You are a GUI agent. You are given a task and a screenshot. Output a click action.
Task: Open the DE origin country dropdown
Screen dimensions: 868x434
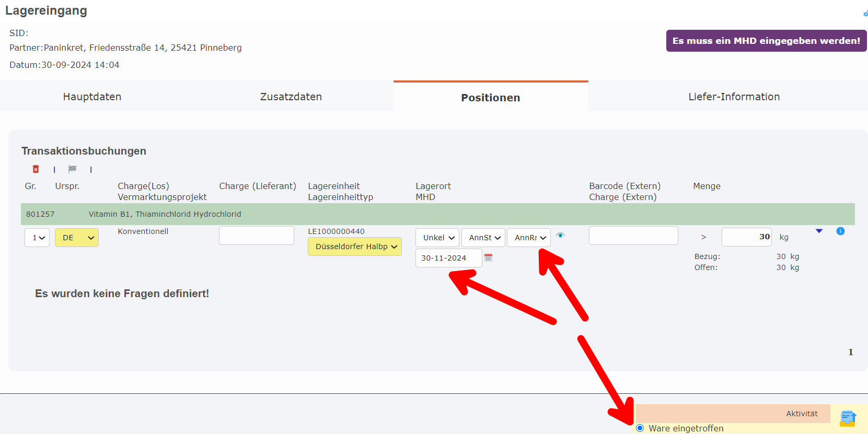point(77,238)
